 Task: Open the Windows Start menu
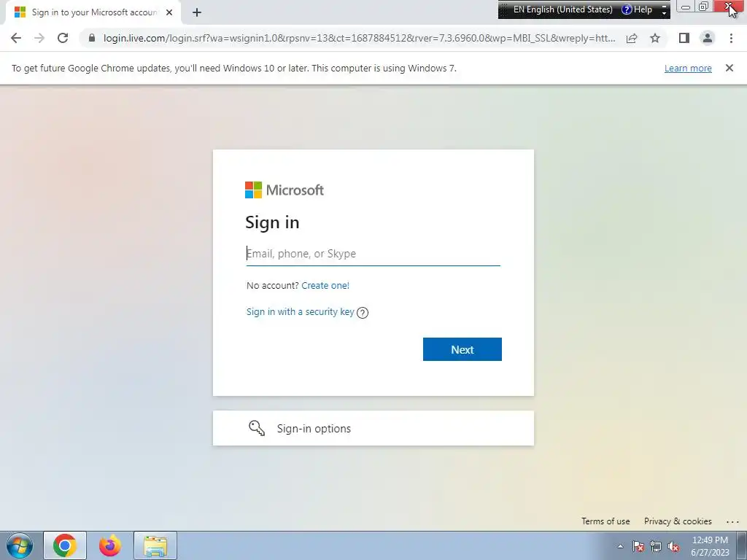[20, 545]
